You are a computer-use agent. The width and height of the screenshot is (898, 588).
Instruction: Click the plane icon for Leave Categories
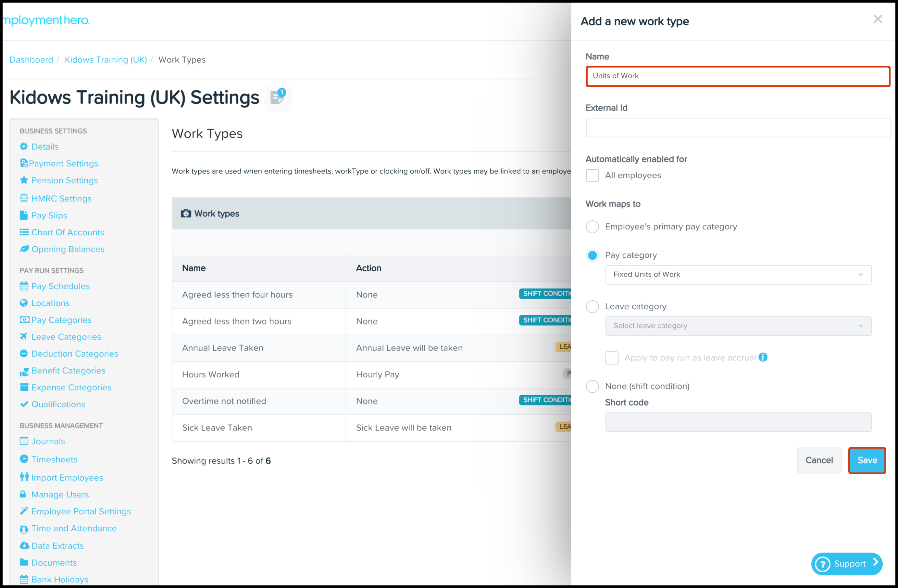click(x=24, y=336)
